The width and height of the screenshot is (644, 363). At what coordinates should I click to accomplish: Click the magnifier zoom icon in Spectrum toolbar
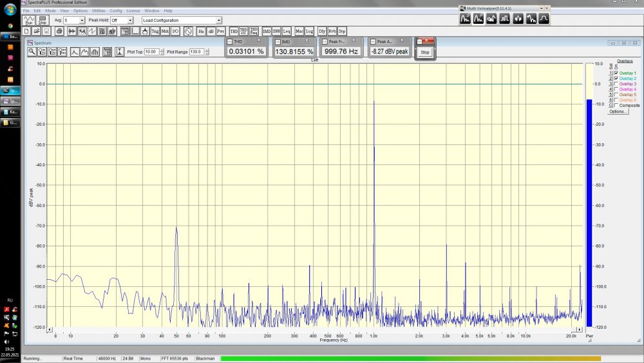[x=31, y=52]
